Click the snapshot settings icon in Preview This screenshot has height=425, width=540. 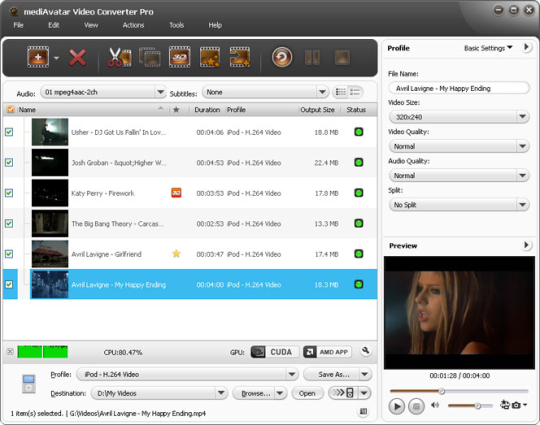tap(505, 405)
